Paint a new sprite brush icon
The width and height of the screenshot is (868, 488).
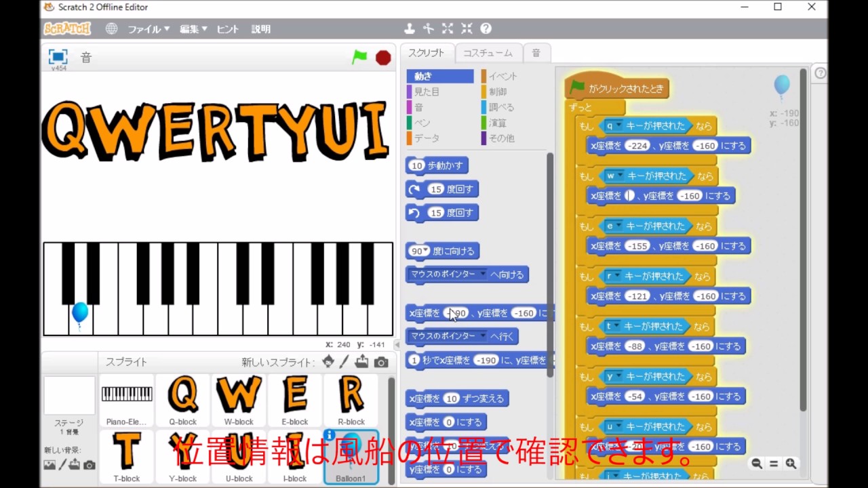344,362
